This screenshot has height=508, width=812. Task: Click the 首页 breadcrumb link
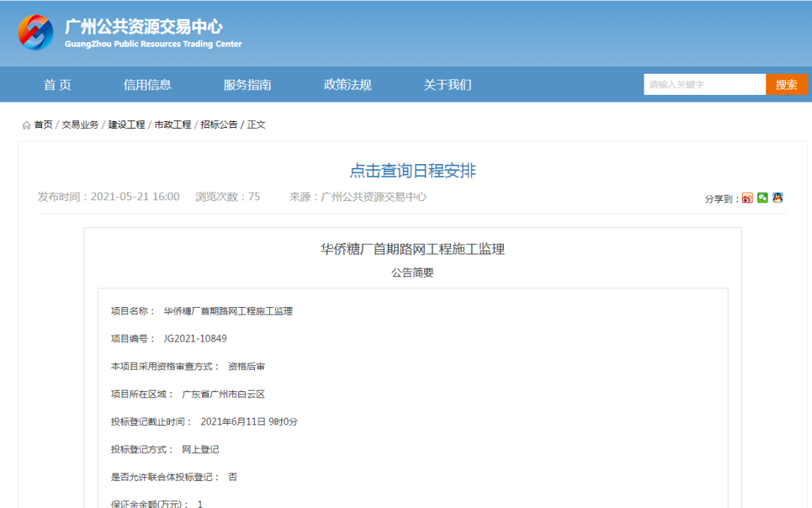click(44, 125)
